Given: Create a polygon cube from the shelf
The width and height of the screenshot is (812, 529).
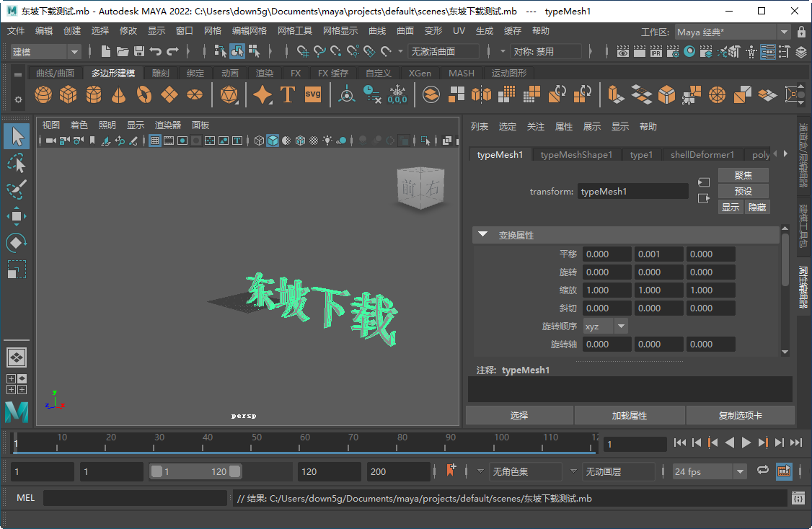Looking at the screenshot, I should click(69, 94).
